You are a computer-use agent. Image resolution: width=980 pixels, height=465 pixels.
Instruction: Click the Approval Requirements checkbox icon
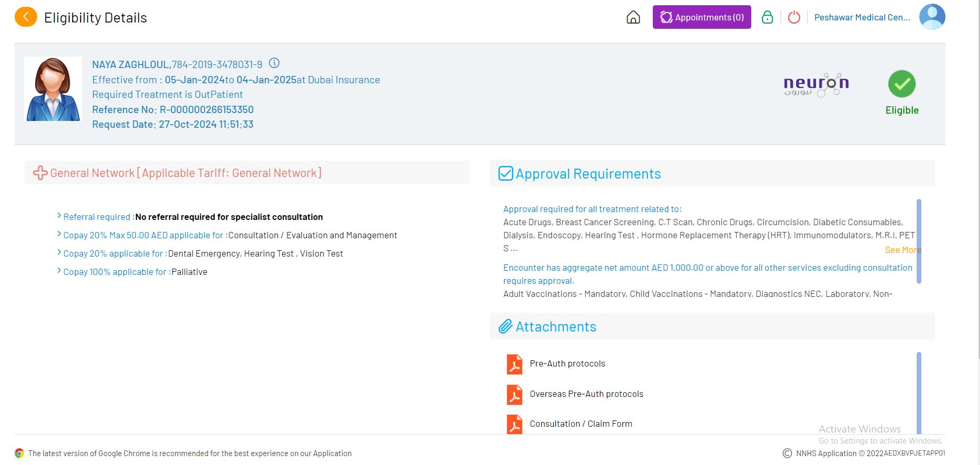[x=505, y=173]
